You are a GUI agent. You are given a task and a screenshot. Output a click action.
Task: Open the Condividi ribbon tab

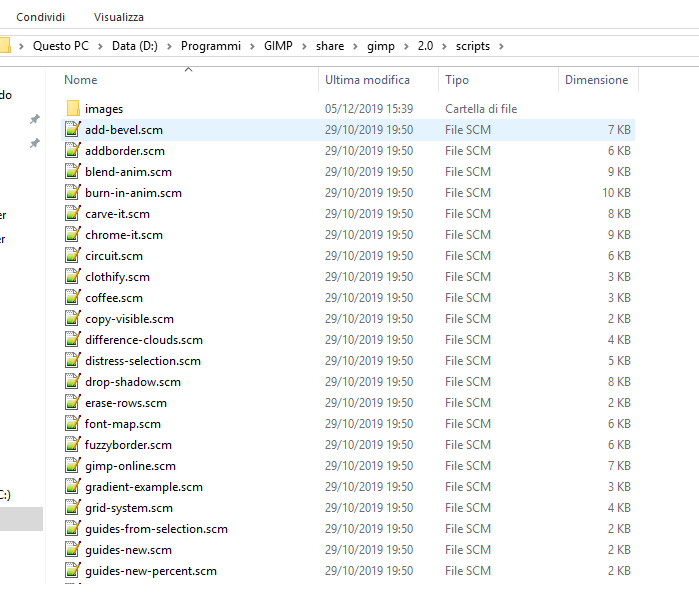click(41, 17)
